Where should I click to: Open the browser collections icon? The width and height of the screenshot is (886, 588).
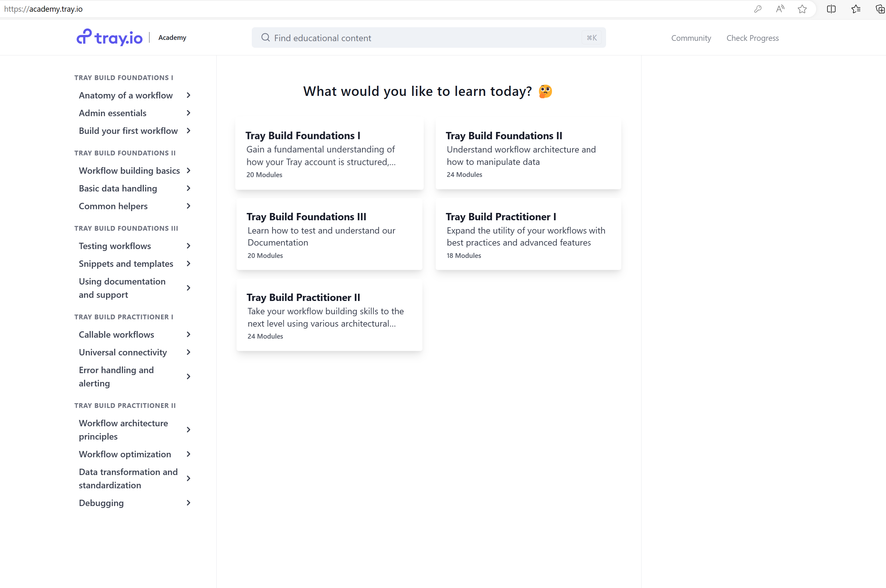(x=880, y=9)
